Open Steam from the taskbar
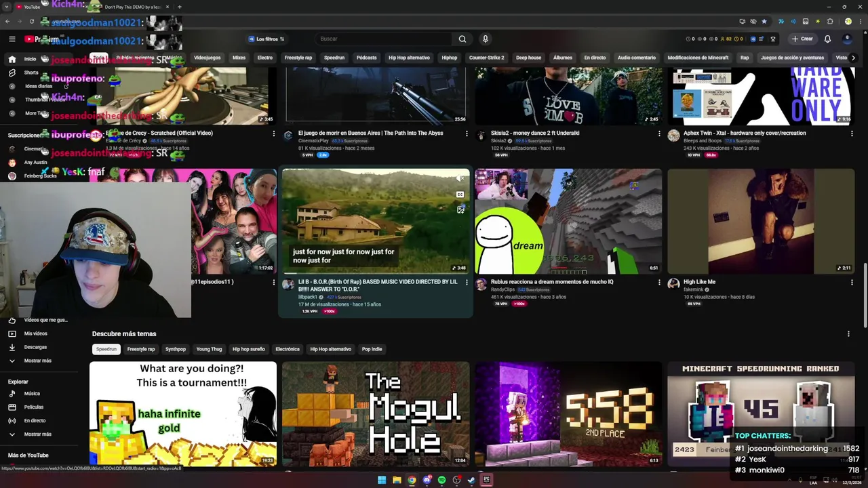 pos(471,480)
